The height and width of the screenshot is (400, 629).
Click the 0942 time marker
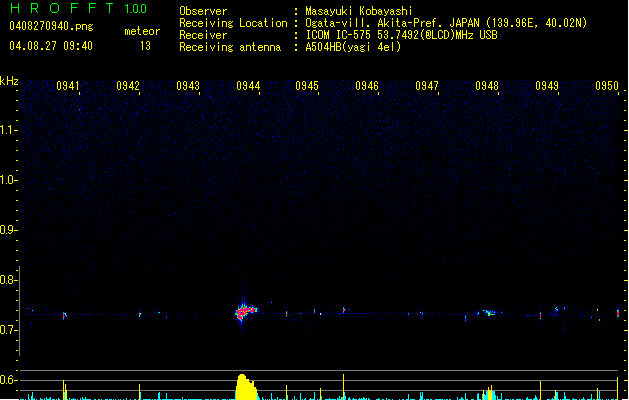[x=128, y=86]
